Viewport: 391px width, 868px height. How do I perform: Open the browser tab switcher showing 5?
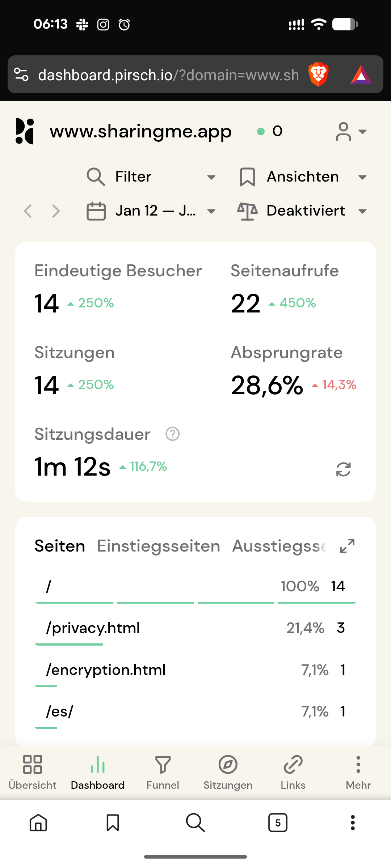pyautogui.click(x=278, y=823)
